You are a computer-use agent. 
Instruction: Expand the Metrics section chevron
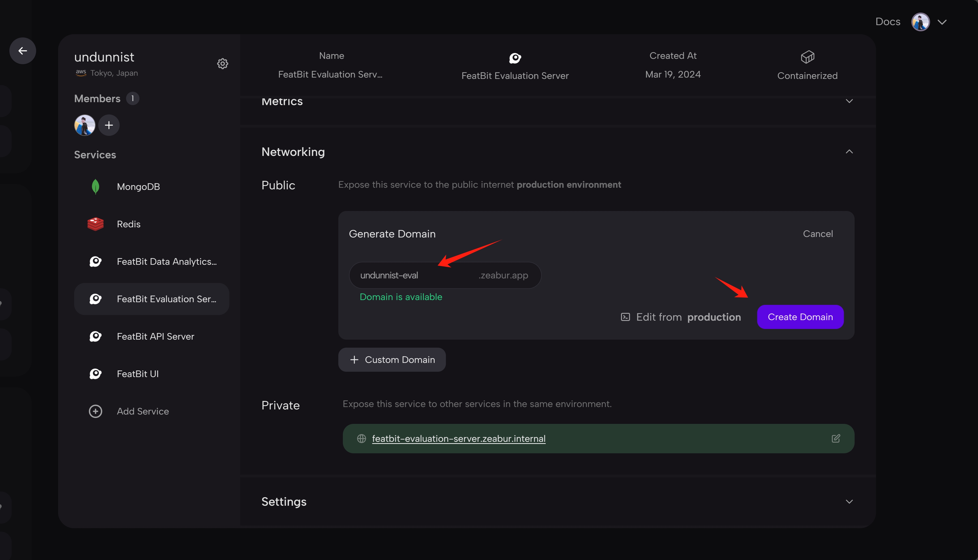pos(850,101)
